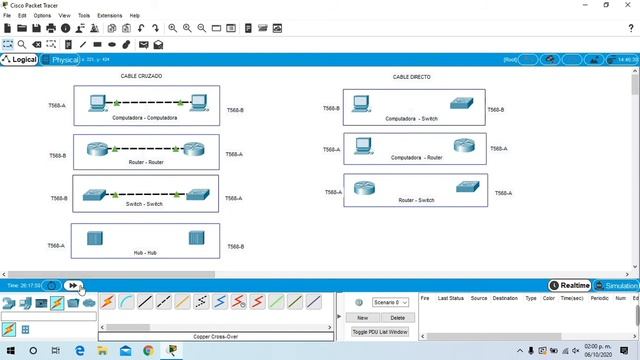Image resolution: width=640 pixels, height=360 pixels.
Task: Open the File menu
Action: coord(7,16)
